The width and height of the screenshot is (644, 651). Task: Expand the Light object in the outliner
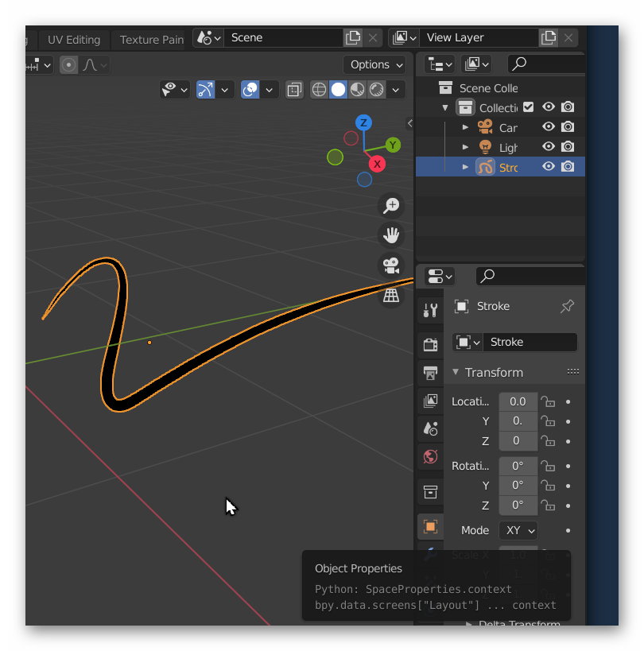[465, 147]
